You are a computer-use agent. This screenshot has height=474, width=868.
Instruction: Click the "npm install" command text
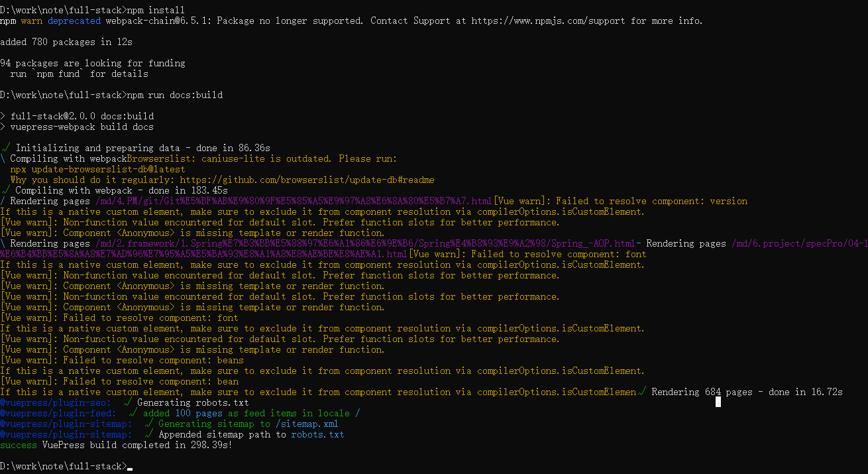click(x=156, y=10)
